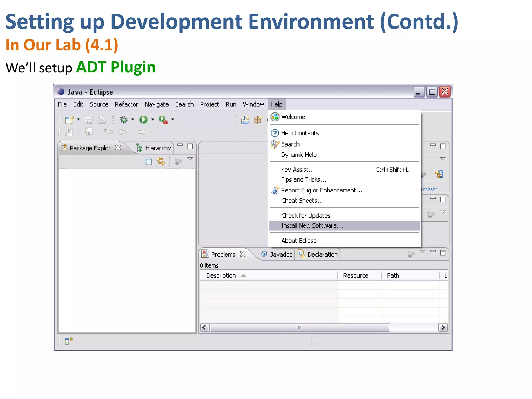Expand the External Tools dropdown arrow
The image size is (532, 399).
172,120
